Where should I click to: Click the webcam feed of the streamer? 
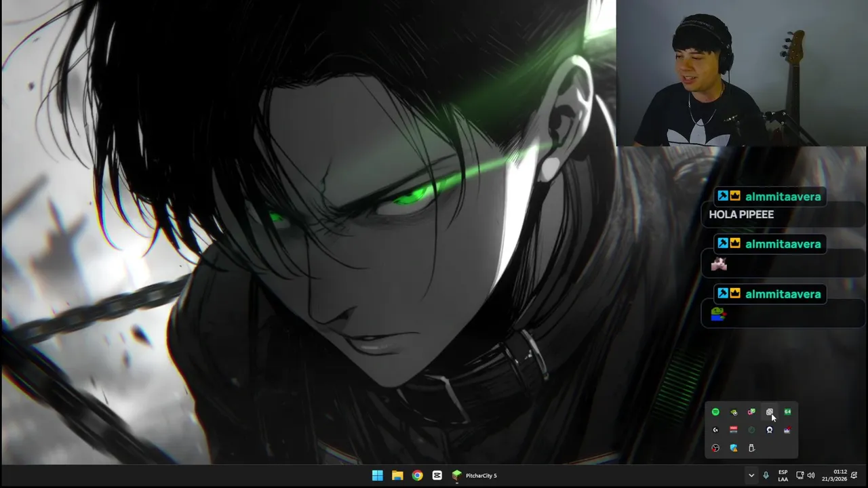[742, 73]
